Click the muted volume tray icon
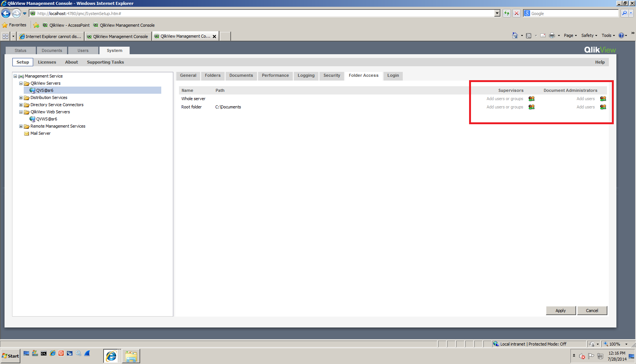Screen dimensions: 636x364 point(582,356)
